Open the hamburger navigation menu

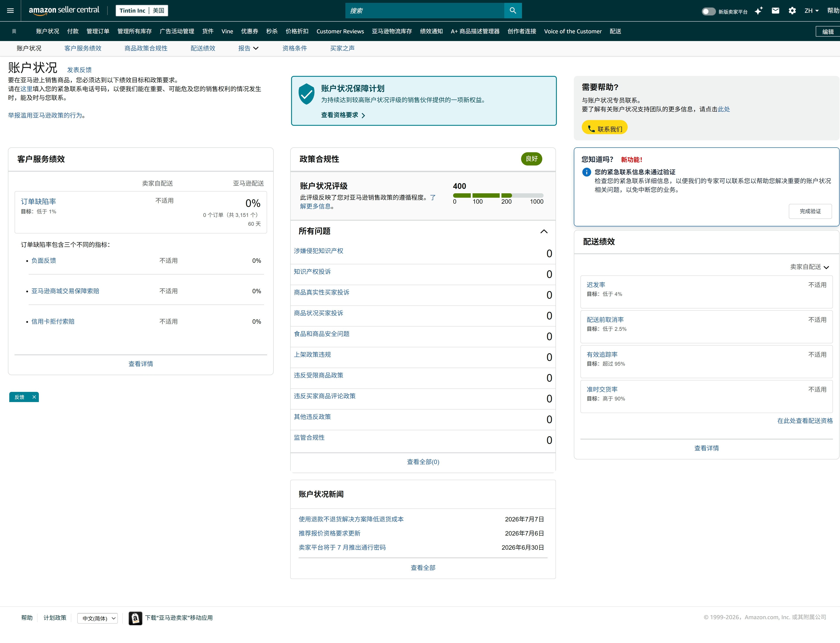click(10, 11)
